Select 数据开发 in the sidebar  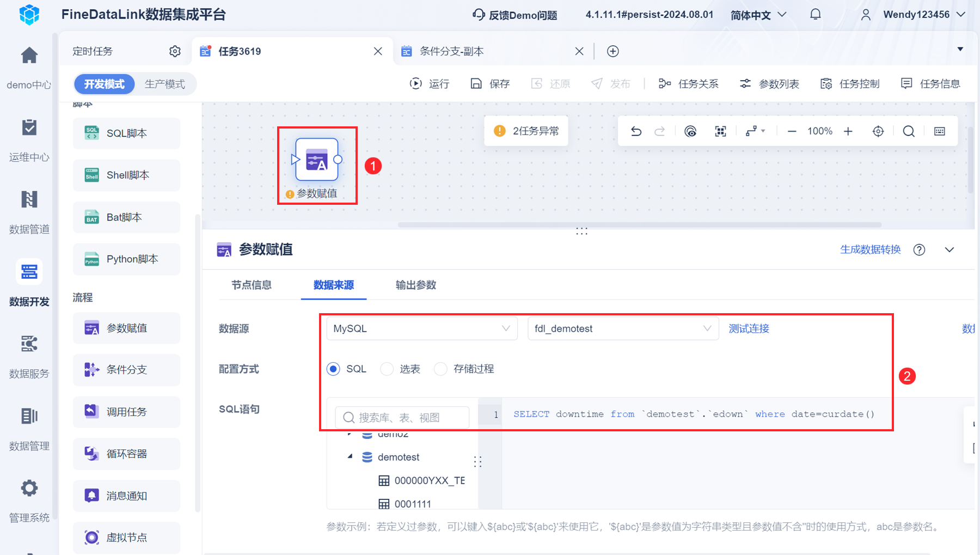pyautogui.click(x=29, y=283)
